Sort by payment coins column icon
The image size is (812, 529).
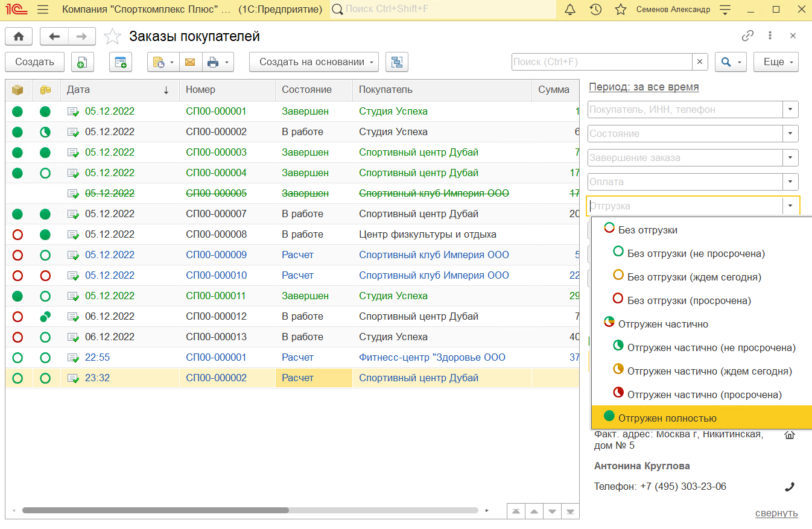45,90
